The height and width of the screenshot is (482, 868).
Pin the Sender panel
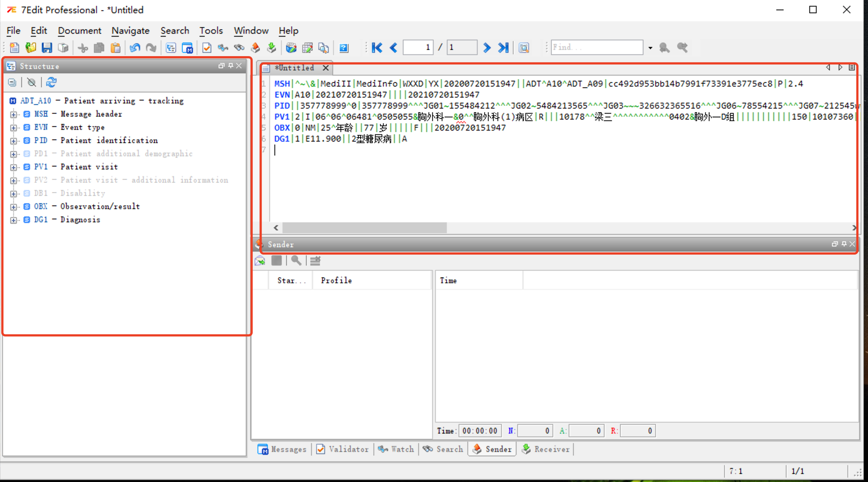coord(844,244)
